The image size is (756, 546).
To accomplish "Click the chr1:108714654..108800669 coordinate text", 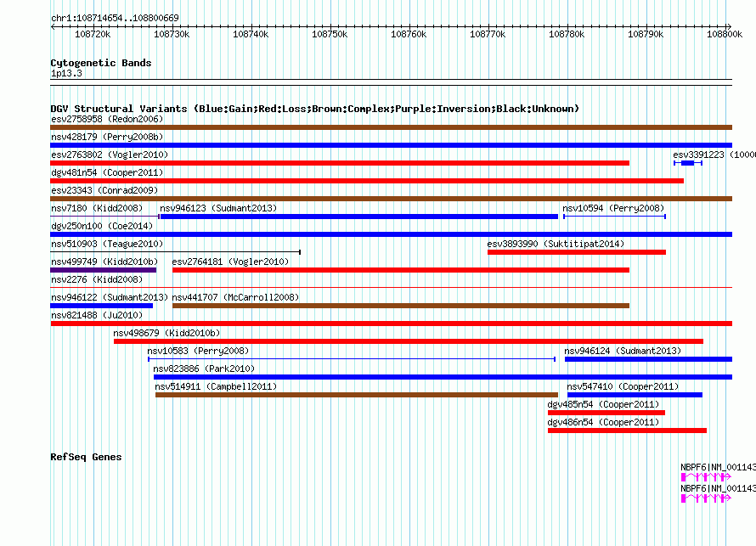I will [x=115, y=18].
